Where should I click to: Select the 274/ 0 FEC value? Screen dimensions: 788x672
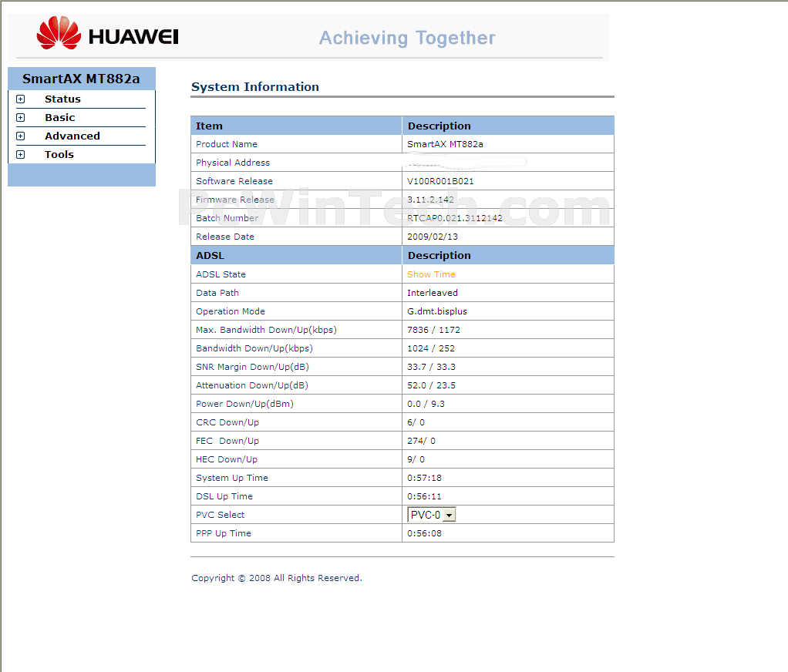pyautogui.click(x=421, y=441)
